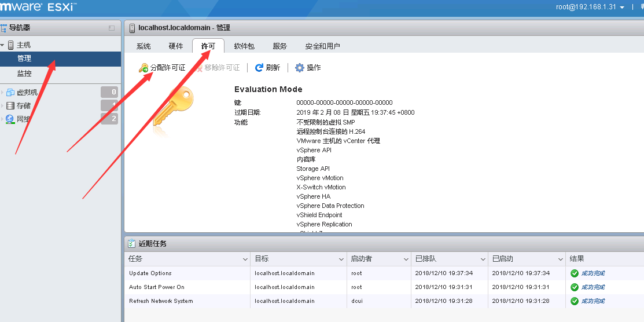Click the 分配许可证 button
This screenshot has height=322, width=644.
[x=162, y=68]
